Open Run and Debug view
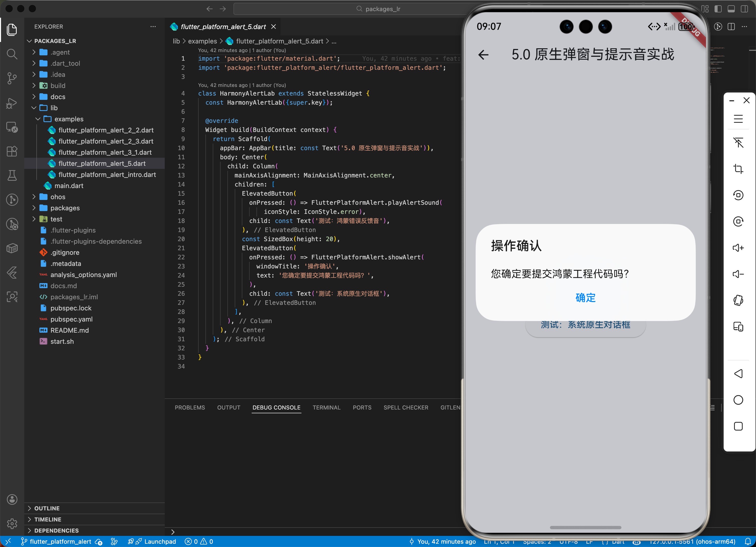The width and height of the screenshot is (756, 547). [12, 103]
